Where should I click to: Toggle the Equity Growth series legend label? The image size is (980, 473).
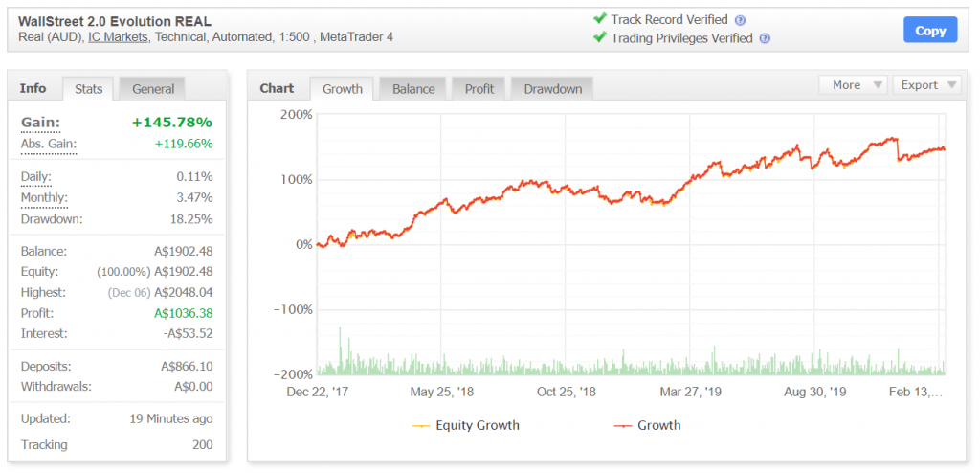pos(477,425)
